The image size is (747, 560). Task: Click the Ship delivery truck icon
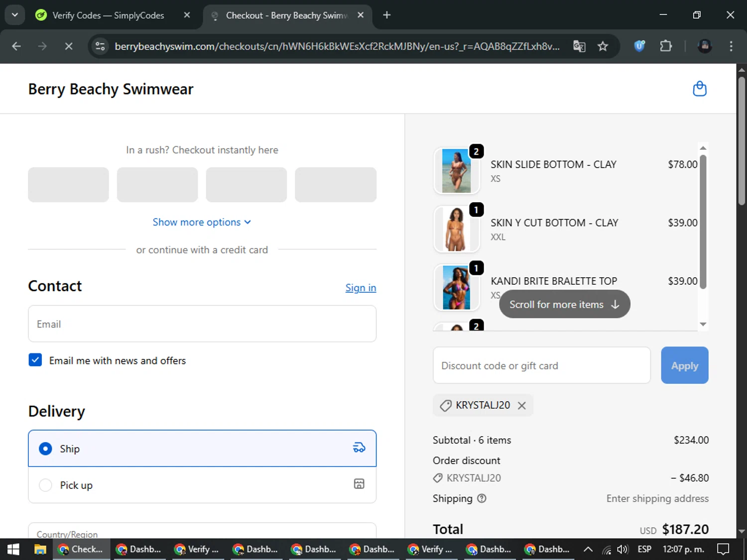(359, 448)
